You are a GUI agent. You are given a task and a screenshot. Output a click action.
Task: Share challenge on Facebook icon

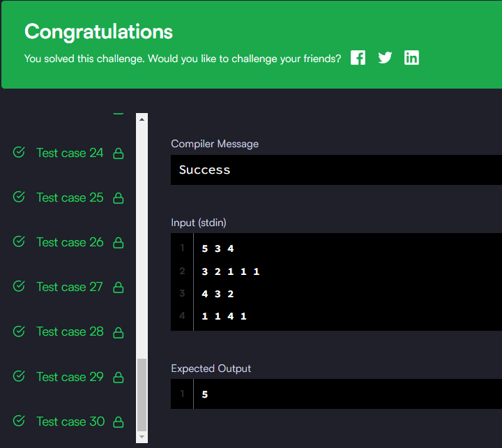coord(358,58)
